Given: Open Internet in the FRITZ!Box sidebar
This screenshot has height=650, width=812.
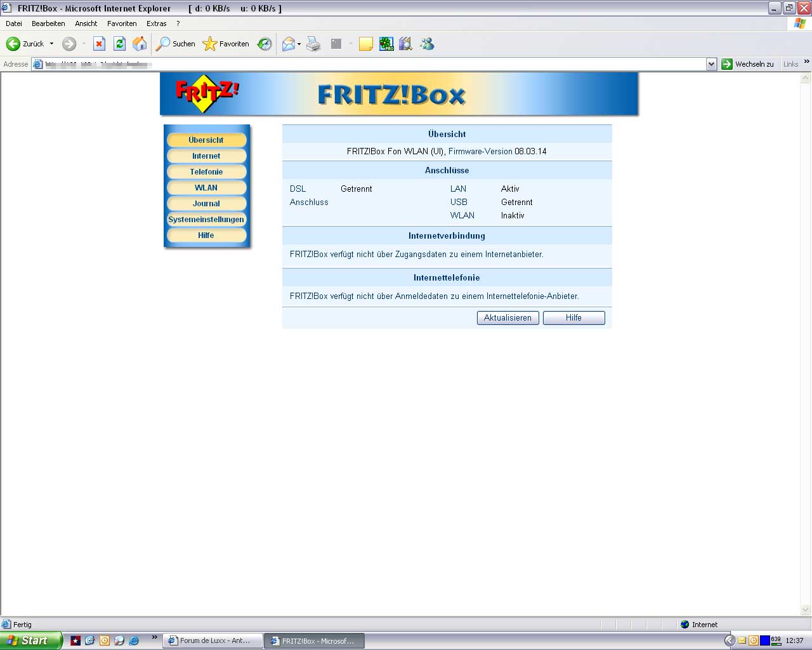Looking at the screenshot, I should point(206,156).
